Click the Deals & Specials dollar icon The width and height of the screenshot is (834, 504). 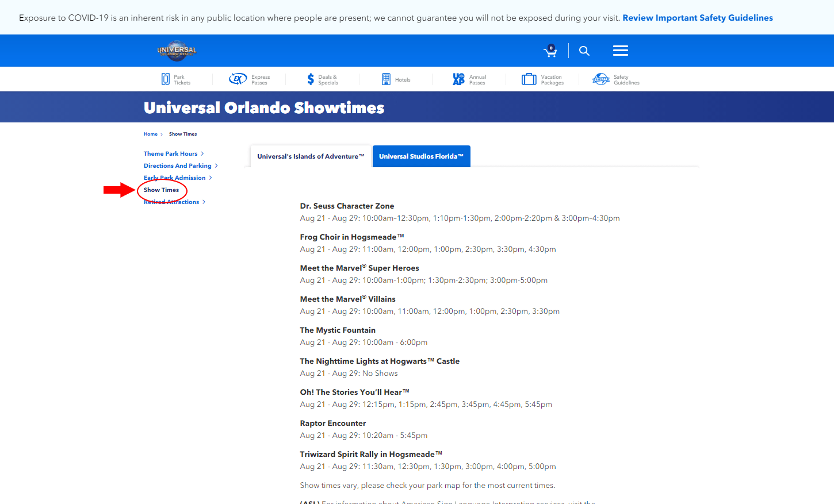pos(311,79)
